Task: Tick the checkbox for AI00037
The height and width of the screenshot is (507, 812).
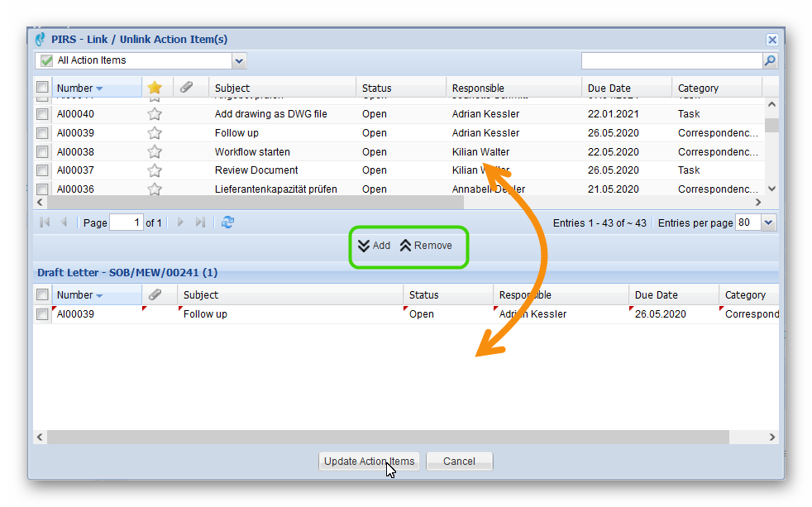Action: click(42, 170)
